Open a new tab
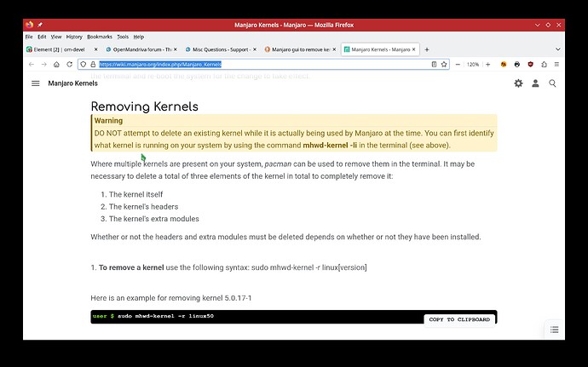The width and height of the screenshot is (588, 367). 427,49
